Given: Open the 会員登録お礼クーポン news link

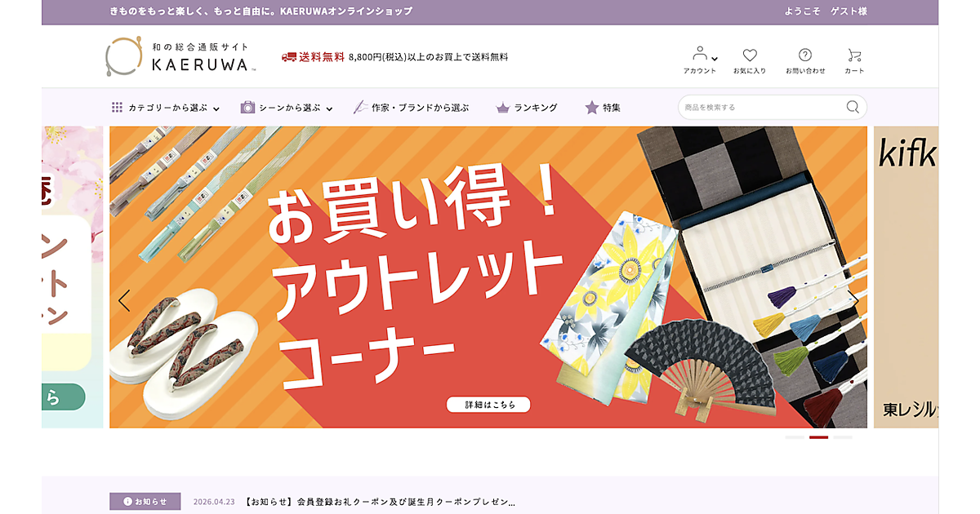Looking at the screenshot, I should coord(380,502).
